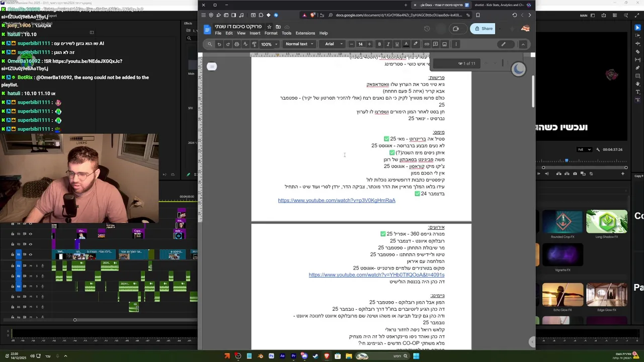Decrease the font size
The height and width of the screenshot is (362, 644).
351,44
